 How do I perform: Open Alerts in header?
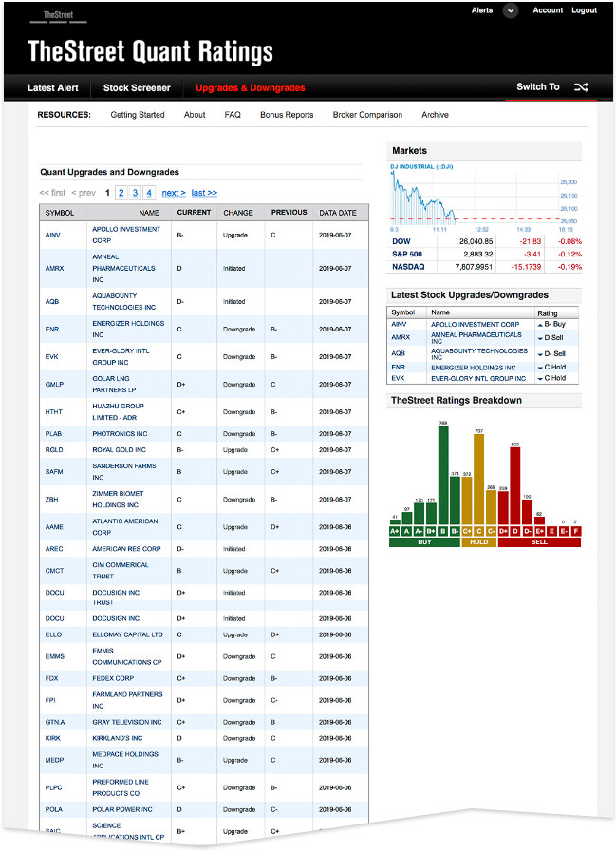[x=482, y=10]
